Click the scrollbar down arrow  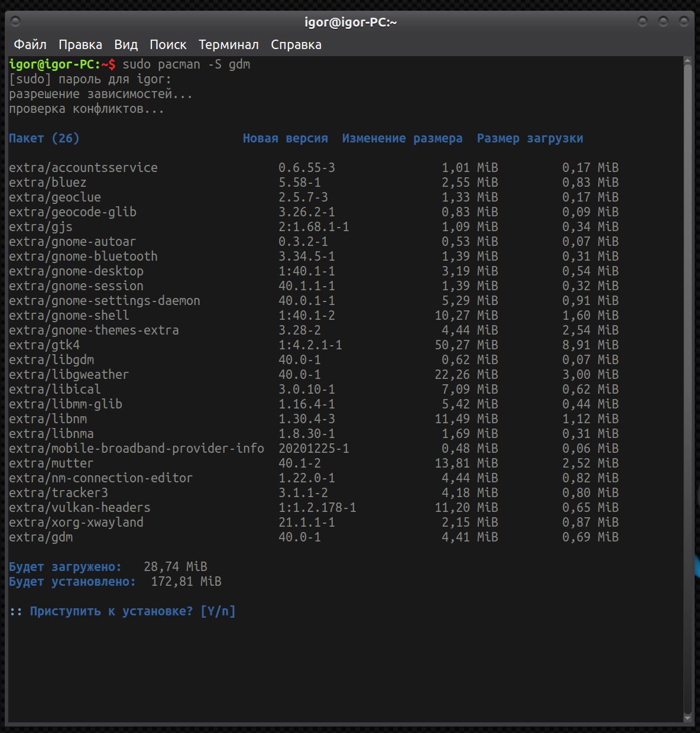[688, 718]
